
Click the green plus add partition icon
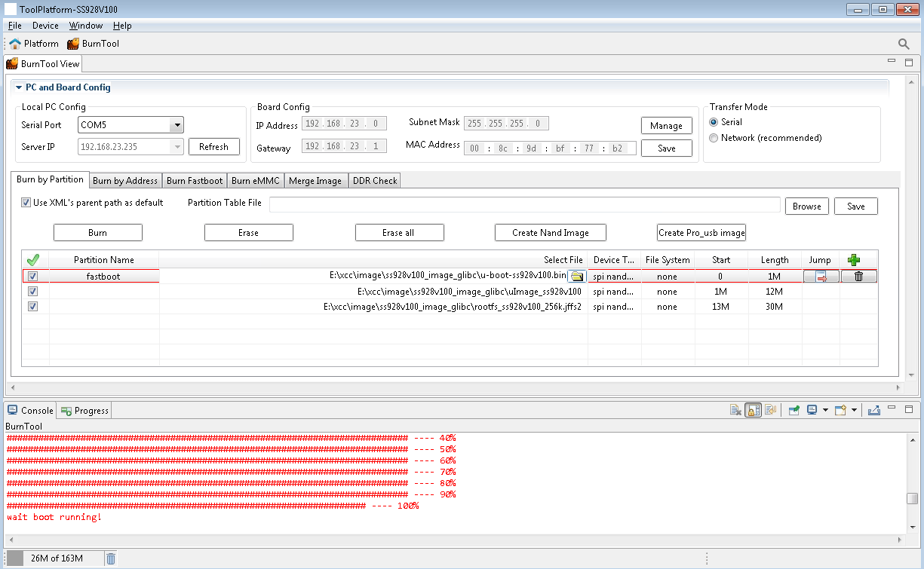point(854,260)
